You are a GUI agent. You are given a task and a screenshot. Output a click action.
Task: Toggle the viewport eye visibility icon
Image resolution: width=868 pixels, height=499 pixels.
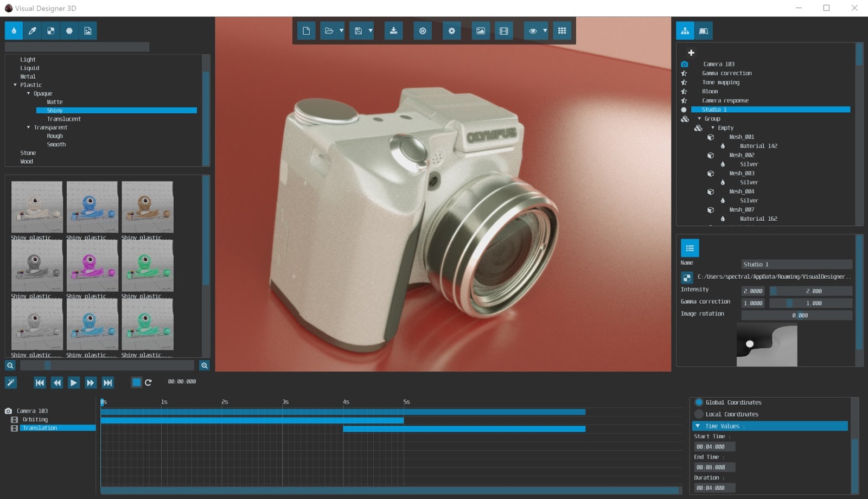[533, 31]
